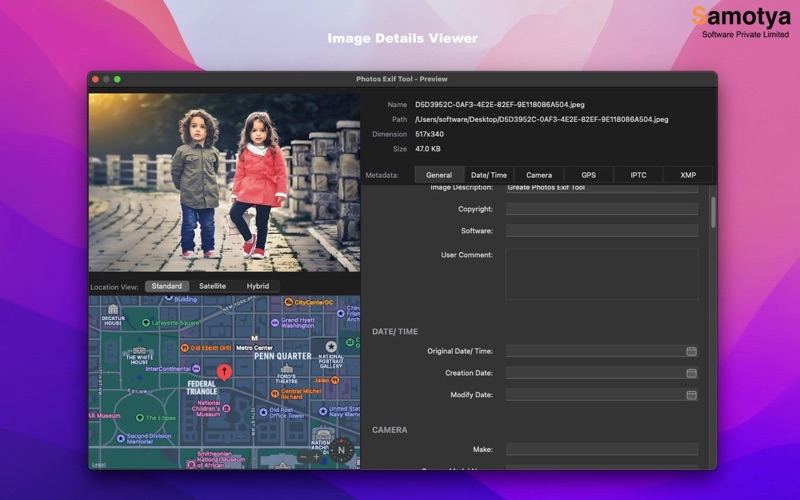
Task: Click the metadata panel vertical scrollbar
Action: point(713,212)
